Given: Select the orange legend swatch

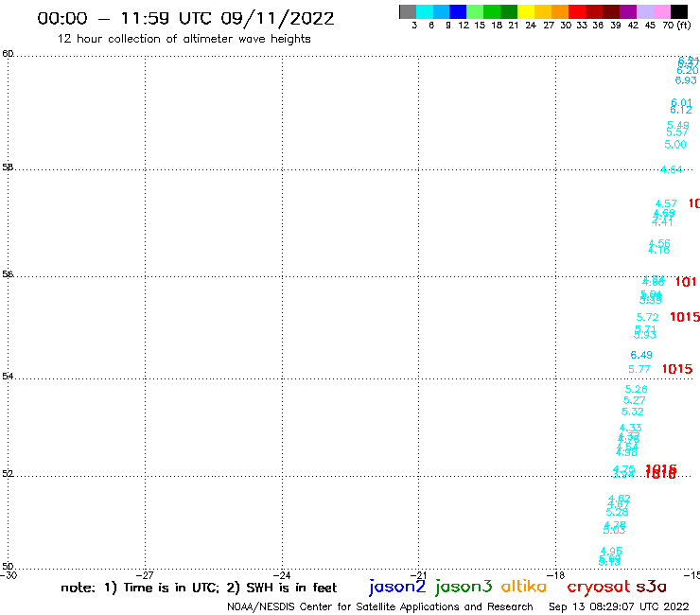Looking at the screenshot, I should (x=560, y=11).
